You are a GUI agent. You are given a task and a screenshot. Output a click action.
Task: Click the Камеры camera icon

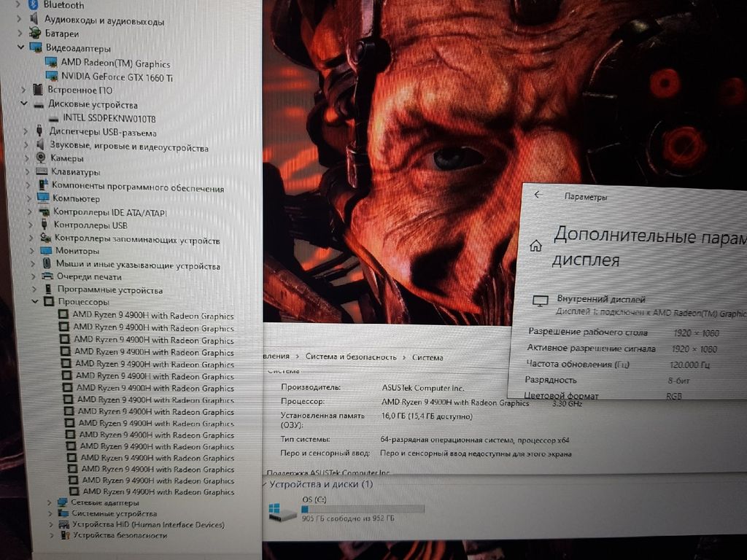41,158
